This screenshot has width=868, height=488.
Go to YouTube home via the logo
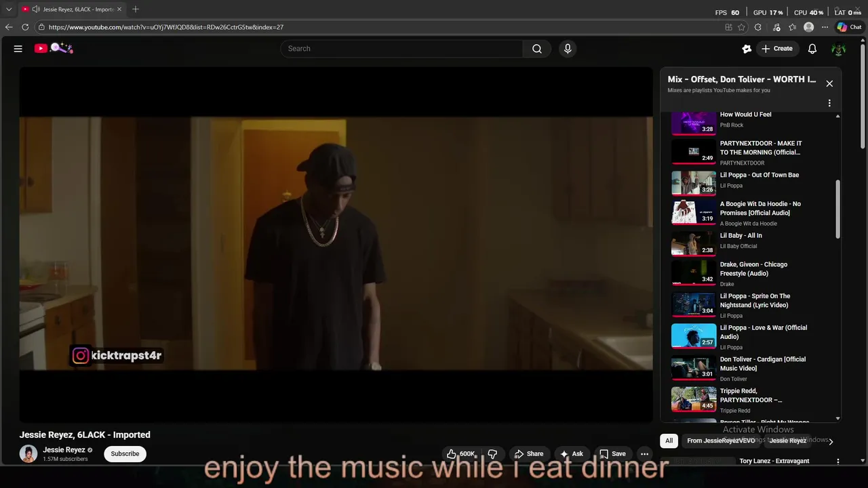tap(54, 48)
